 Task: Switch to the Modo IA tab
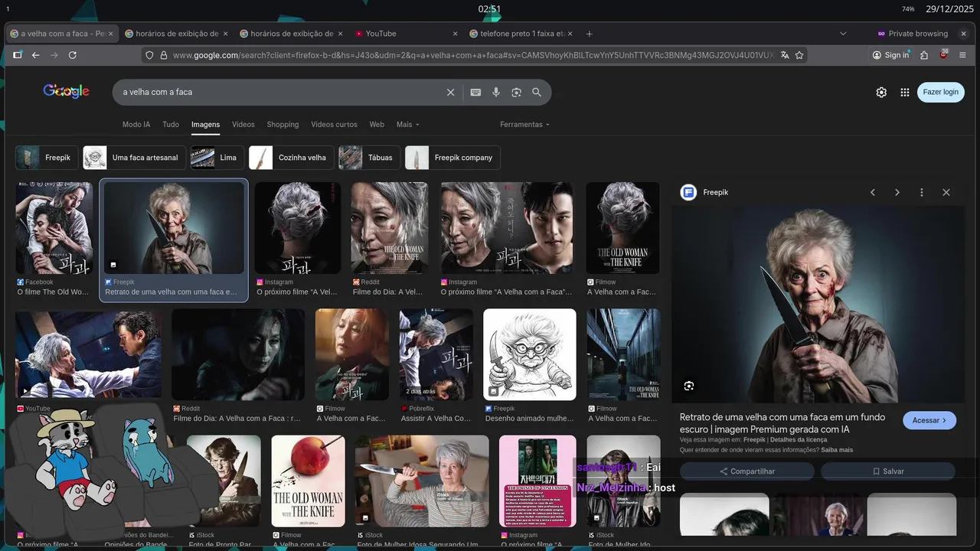[136, 125]
